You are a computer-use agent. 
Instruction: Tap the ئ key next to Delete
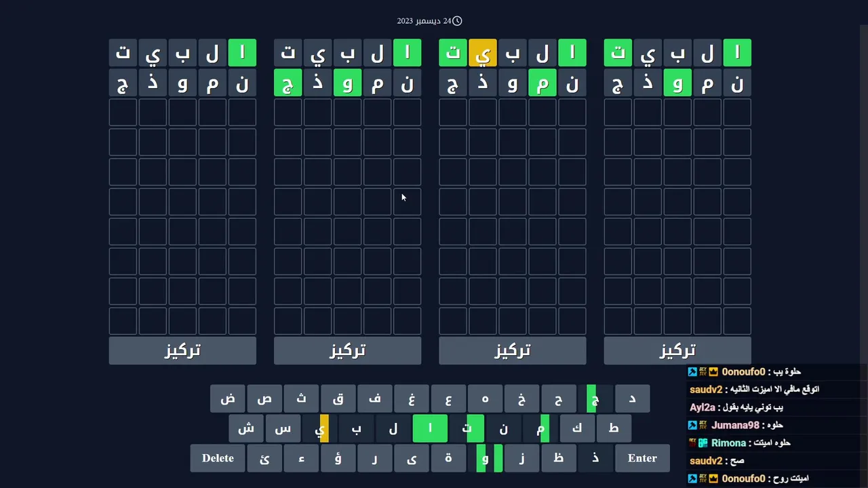(x=264, y=458)
